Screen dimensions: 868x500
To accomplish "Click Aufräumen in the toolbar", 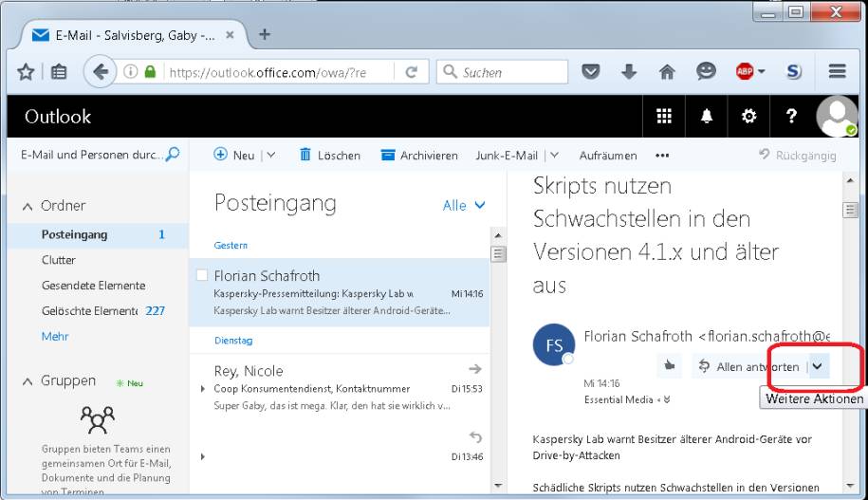I will [x=608, y=156].
